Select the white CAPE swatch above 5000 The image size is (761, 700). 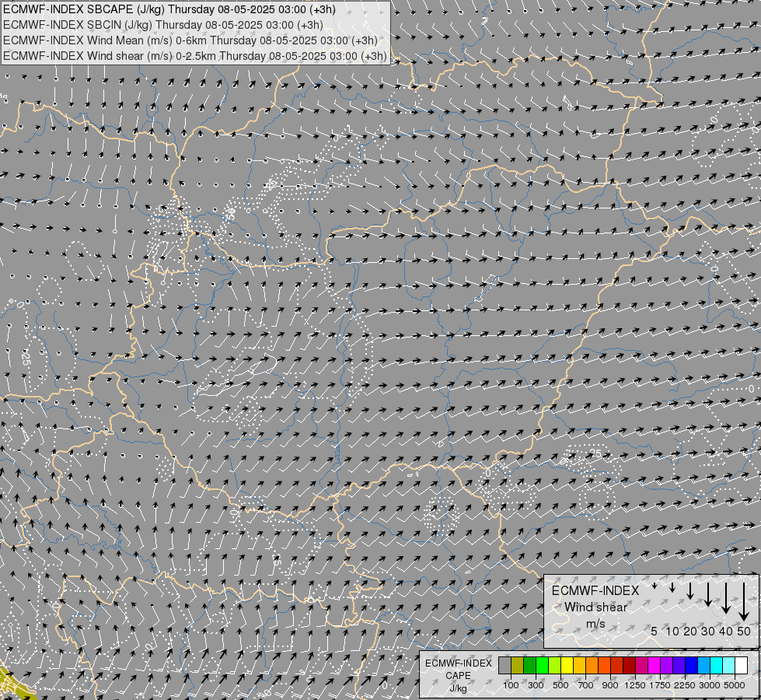pyautogui.click(x=741, y=665)
